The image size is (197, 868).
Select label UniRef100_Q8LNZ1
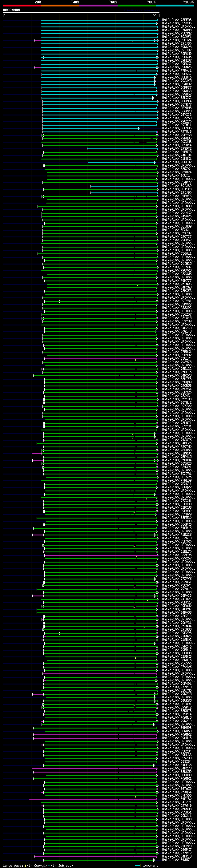coord(177,423)
